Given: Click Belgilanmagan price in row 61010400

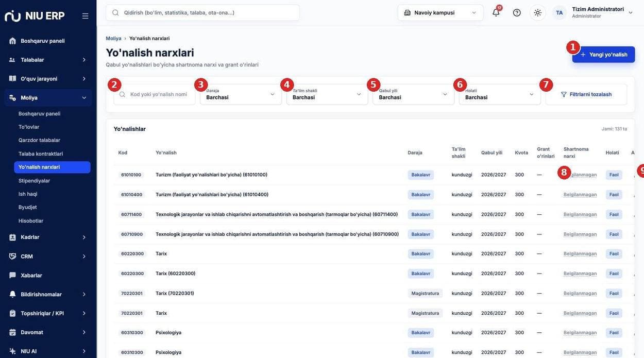Looking at the screenshot, I should (x=580, y=195).
